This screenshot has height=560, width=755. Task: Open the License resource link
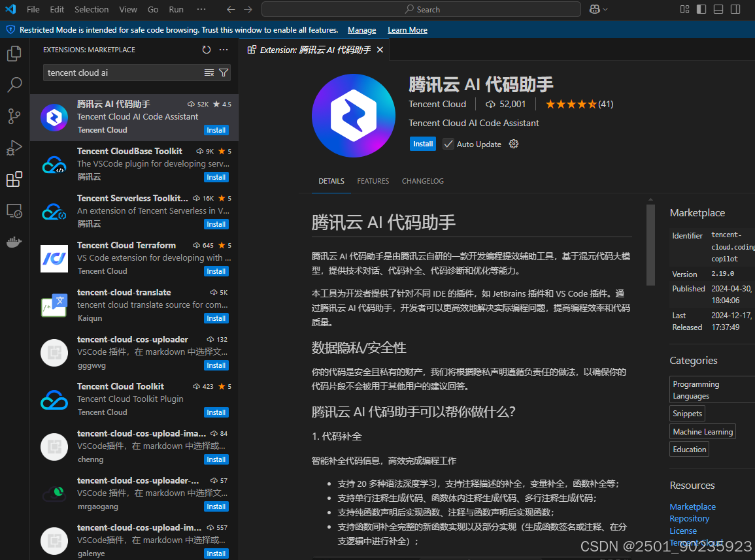click(x=683, y=531)
